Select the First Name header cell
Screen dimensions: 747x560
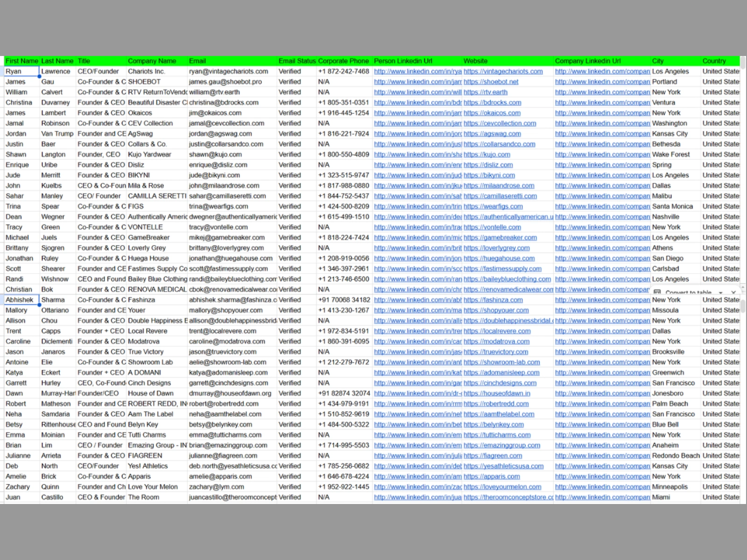22,61
